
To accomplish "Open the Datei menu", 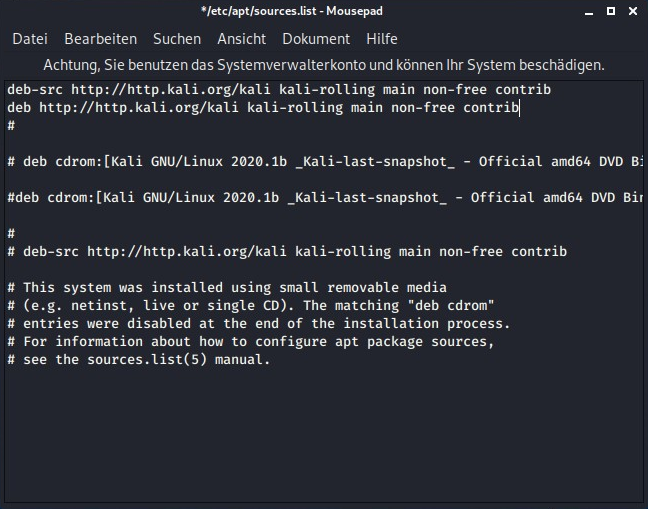I will point(30,39).
